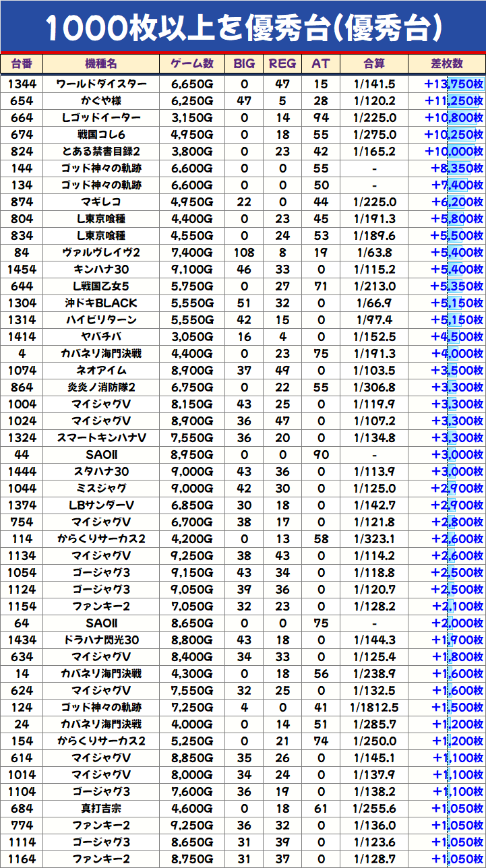Click machine number 1164
Image resolution: width=486 pixels, height=868 pixels.
[22, 859]
